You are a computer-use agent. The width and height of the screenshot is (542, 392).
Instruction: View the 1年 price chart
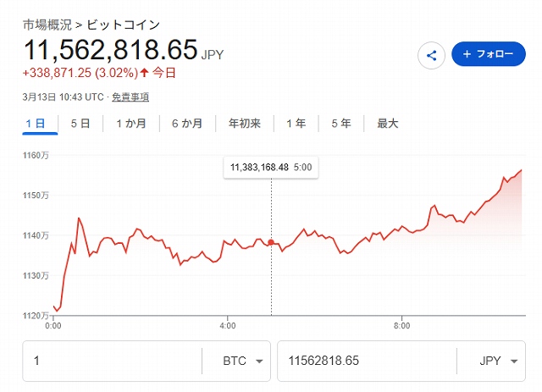point(296,124)
